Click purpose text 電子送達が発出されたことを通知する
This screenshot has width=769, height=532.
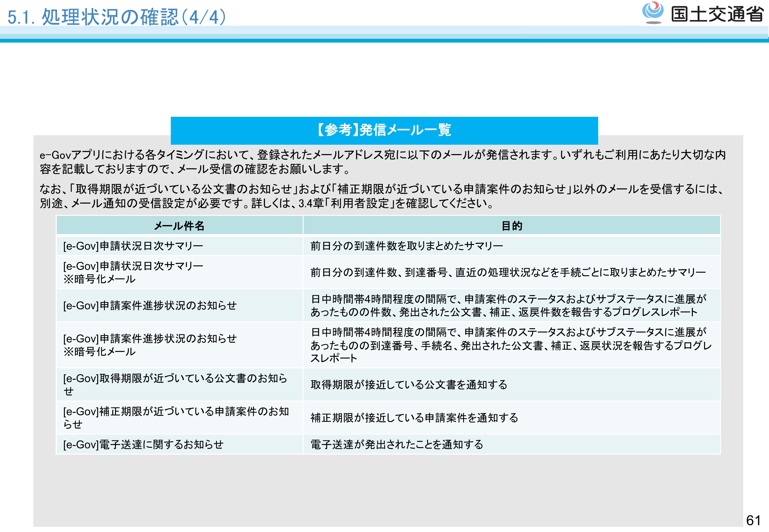[397, 444]
